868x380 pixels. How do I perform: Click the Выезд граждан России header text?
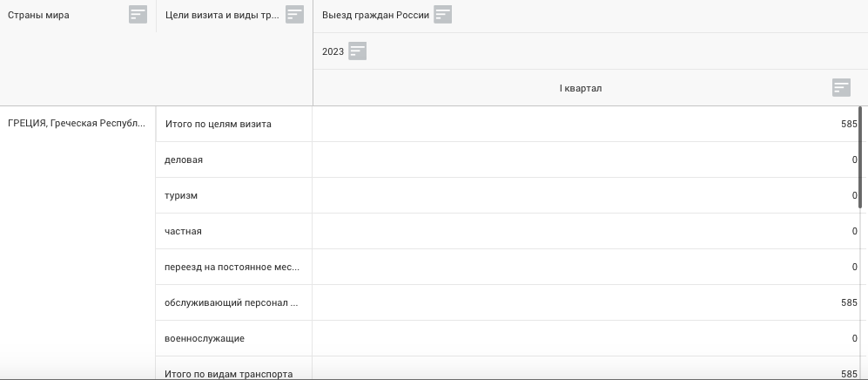point(375,16)
